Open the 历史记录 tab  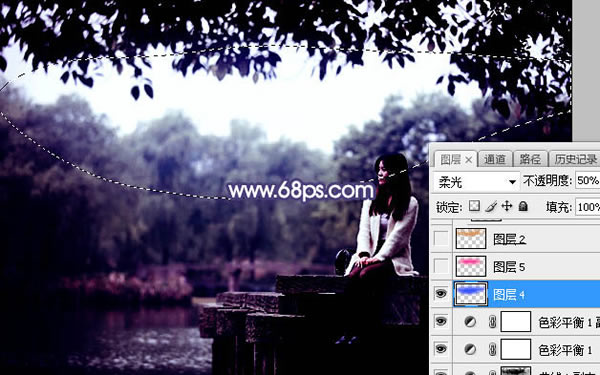pos(576,159)
